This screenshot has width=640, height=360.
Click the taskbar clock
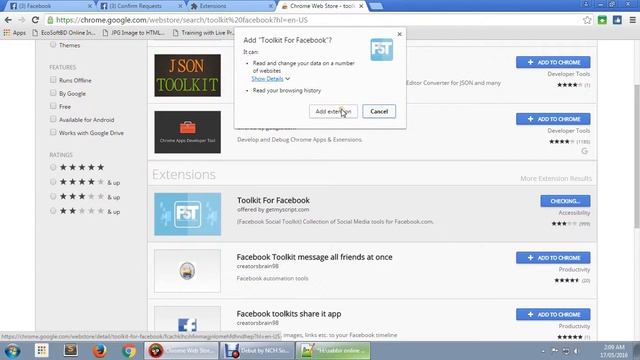pos(613,351)
